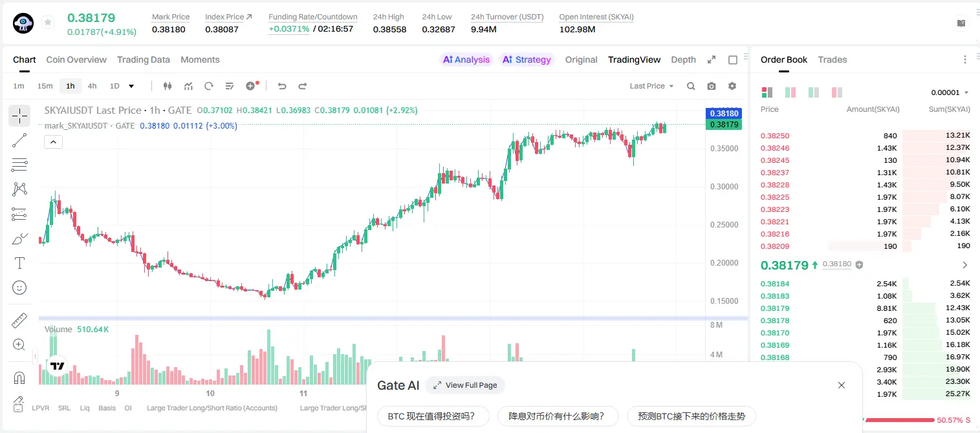Open the emoji sticker tool
980x433 pixels.
(x=19, y=288)
